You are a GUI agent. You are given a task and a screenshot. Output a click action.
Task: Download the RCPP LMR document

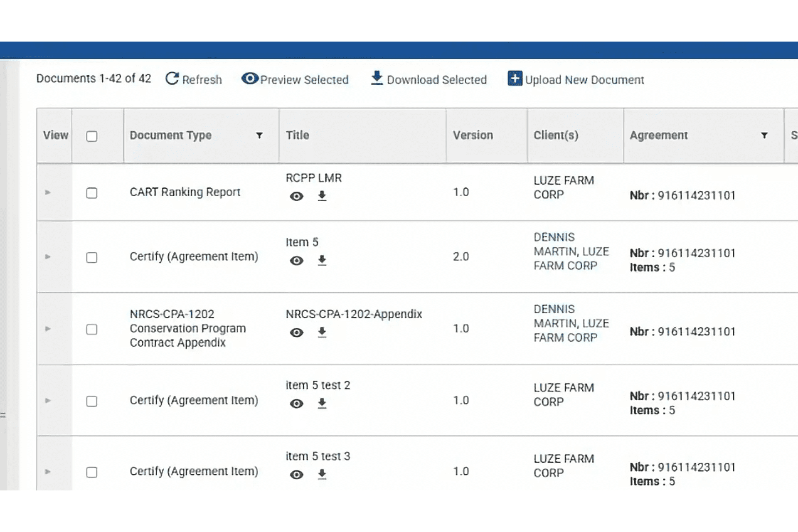point(322,196)
